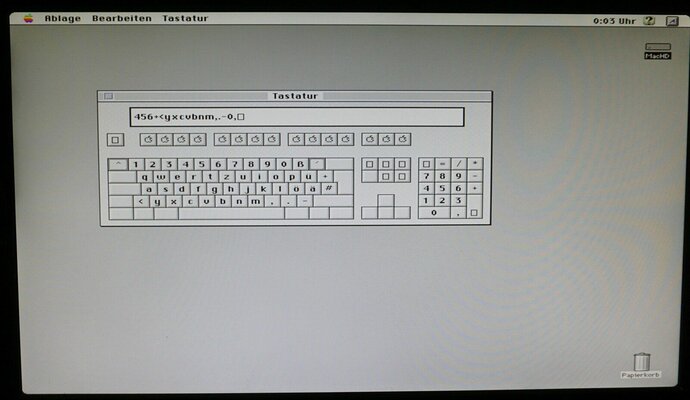The width and height of the screenshot is (690, 400).
Task: Open the Ablage menu
Action: click(x=62, y=18)
